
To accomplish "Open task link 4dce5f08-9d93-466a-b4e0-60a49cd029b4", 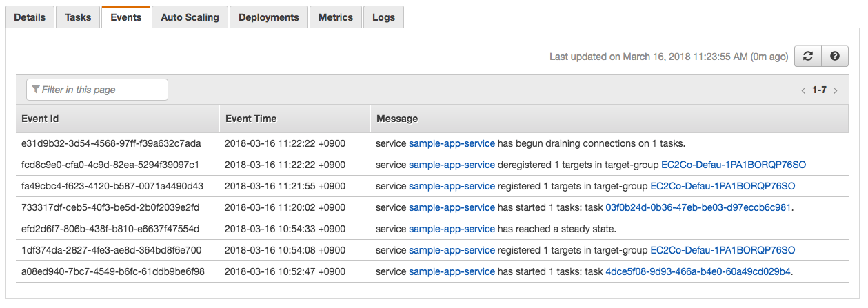I will coord(698,271).
